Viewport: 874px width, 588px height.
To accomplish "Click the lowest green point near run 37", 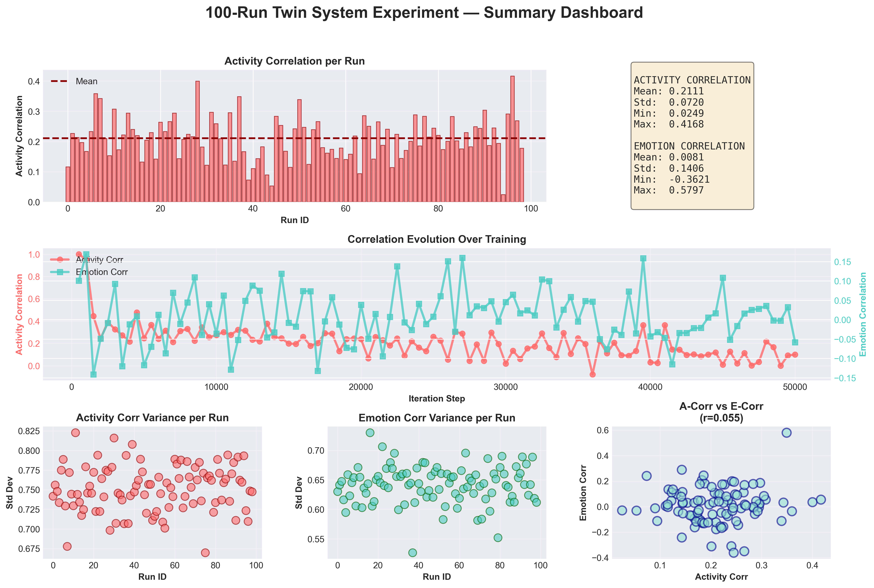I will click(413, 552).
